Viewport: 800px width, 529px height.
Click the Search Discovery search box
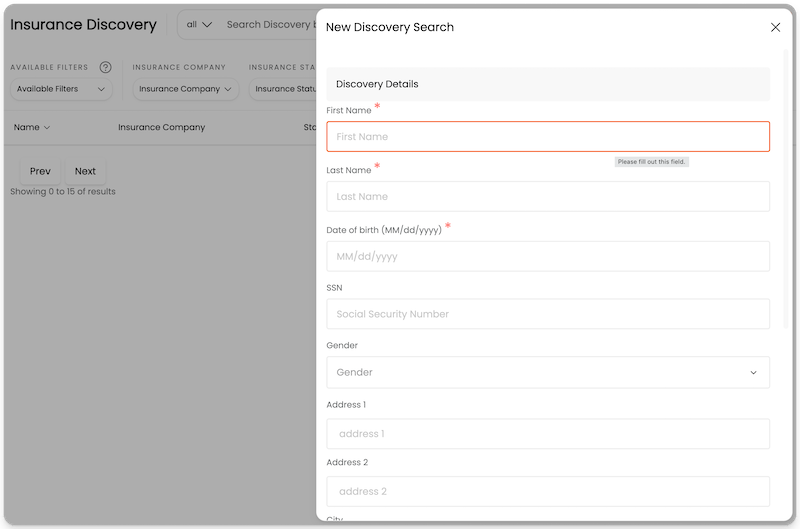pyautogui.click(x=270, y=25)
